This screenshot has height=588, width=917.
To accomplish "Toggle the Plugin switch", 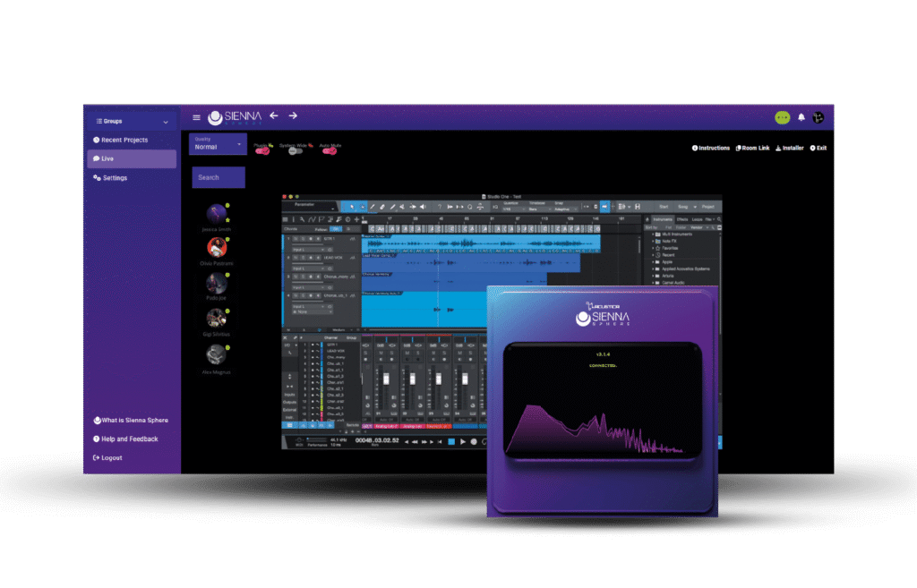I will click(x=262, y=150).
